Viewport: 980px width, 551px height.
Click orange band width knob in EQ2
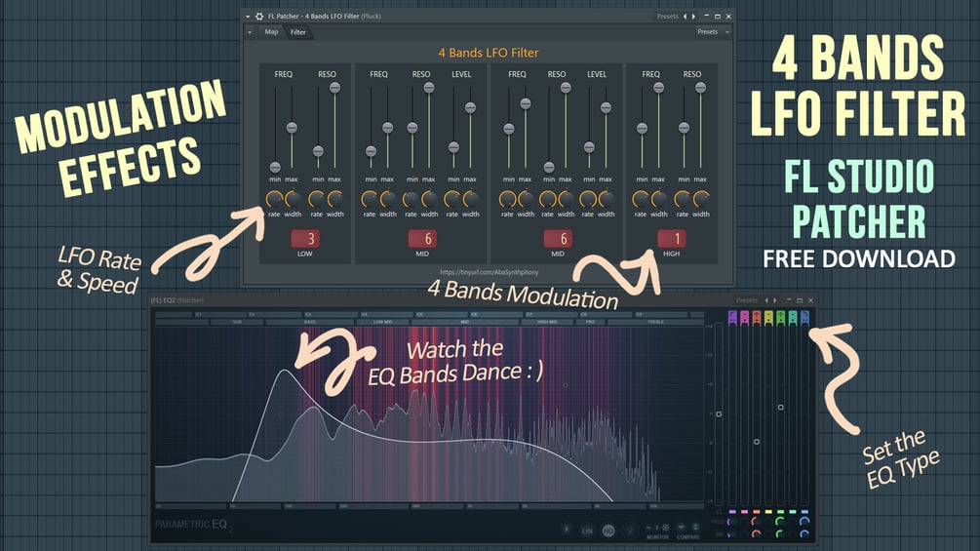(757, 534)
